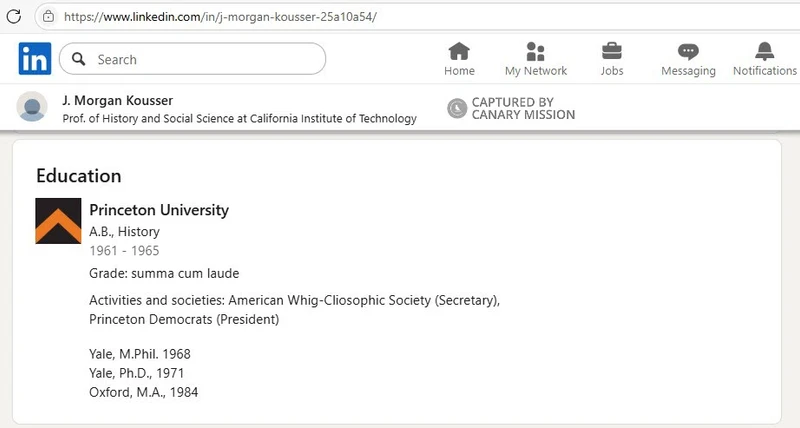800x428 pixels.
Task: Click the browser URL address bar
Action: click(x=417, y=17)
